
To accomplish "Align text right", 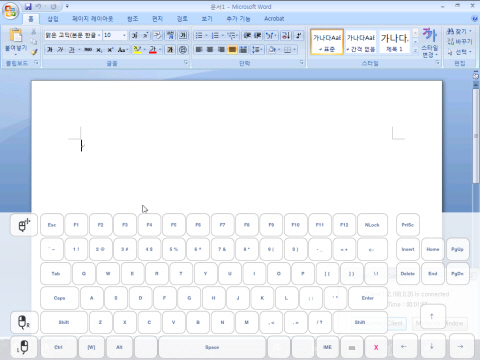I will point(221,50).
